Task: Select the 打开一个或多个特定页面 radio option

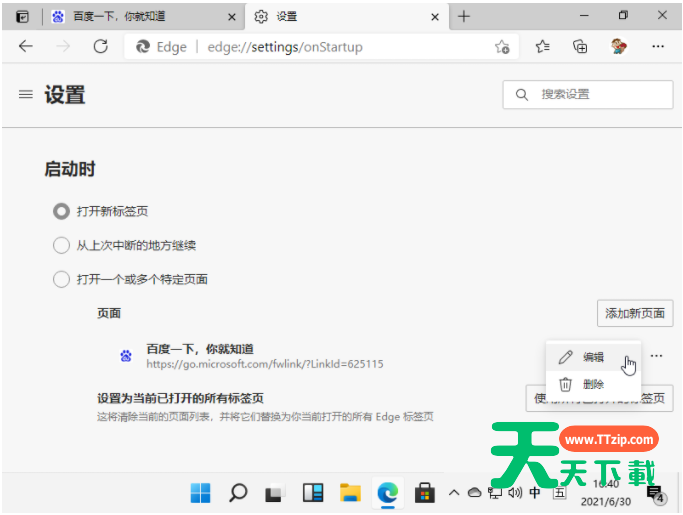Action: 61,280
